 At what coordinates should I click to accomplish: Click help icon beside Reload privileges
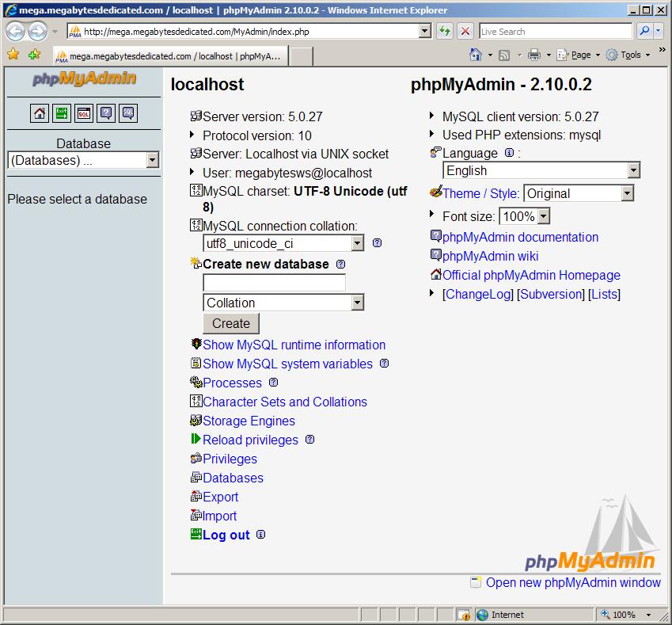309,440
